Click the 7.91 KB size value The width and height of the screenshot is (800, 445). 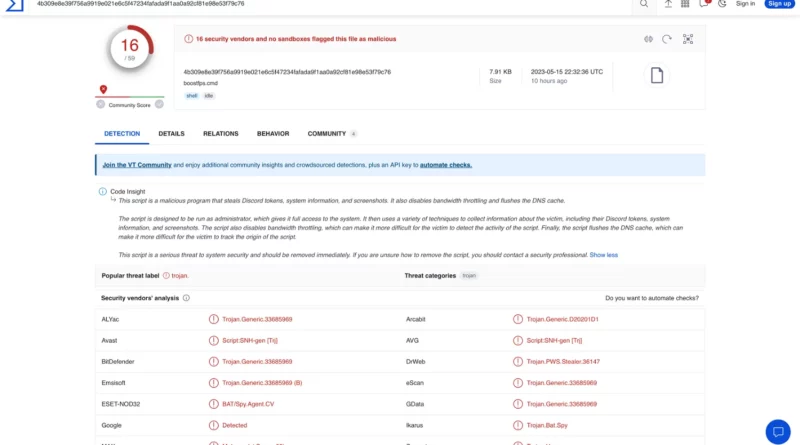[x=500, y=72]
